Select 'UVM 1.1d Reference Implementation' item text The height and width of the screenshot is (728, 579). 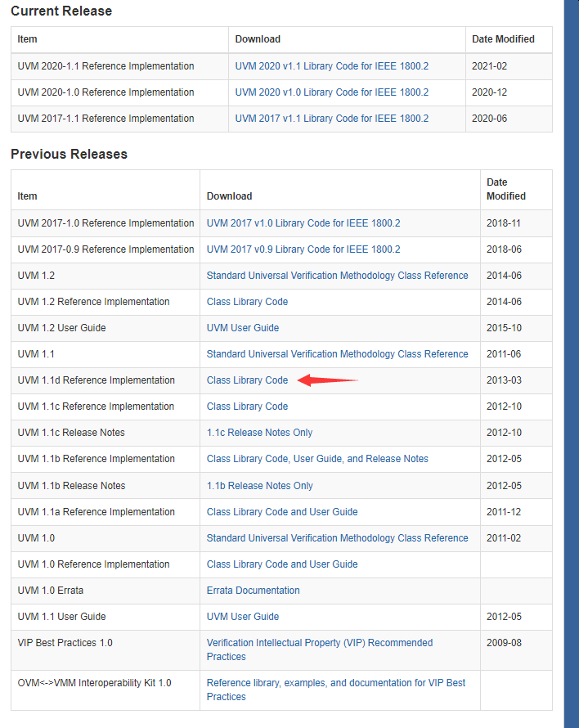(x=96, y=380)
